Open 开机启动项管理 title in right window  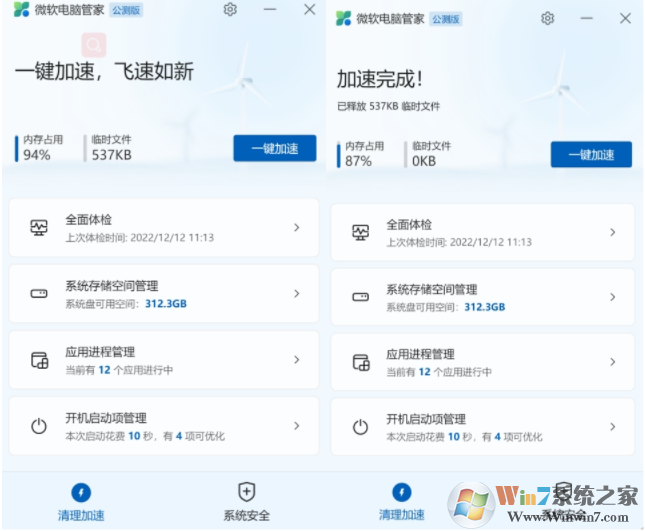426,419
